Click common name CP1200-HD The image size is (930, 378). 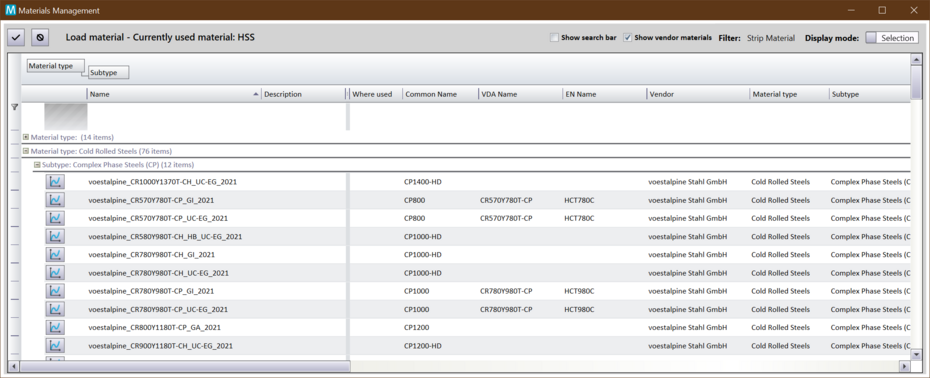[x=423, y=345]
